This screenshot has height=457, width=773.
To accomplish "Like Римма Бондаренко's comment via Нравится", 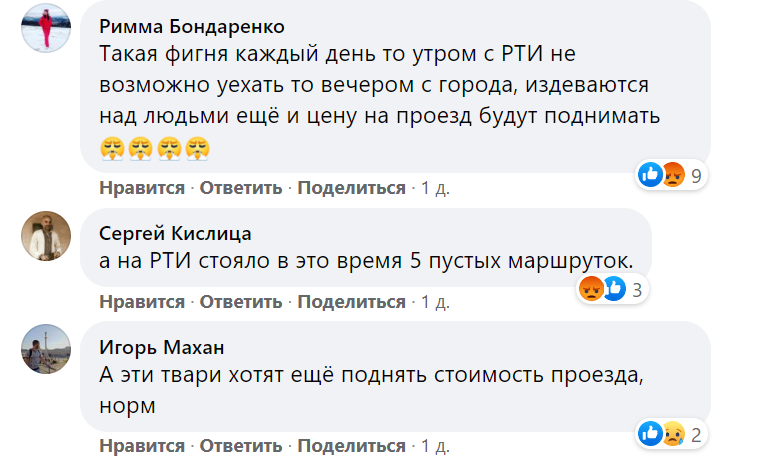I will (142, 188).
